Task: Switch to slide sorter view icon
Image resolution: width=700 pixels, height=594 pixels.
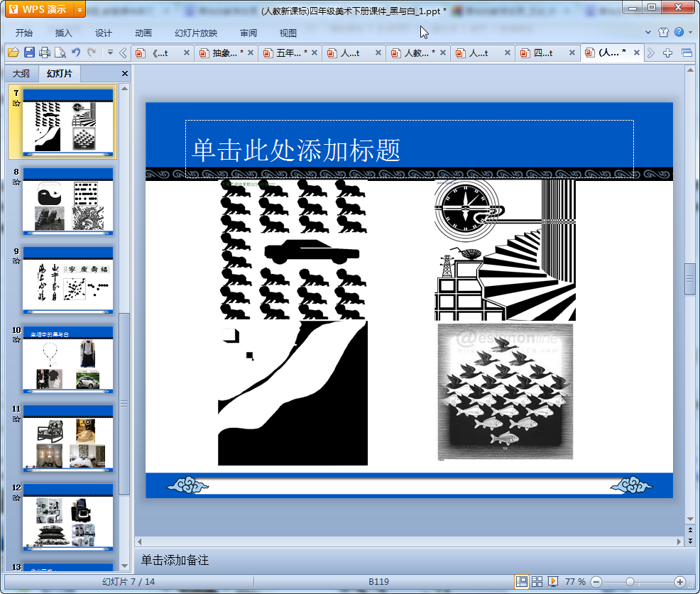Action: (537, 581)
